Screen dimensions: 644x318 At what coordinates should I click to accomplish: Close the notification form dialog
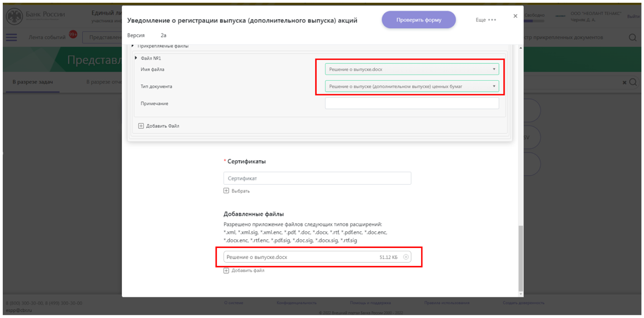click(515, 16)
